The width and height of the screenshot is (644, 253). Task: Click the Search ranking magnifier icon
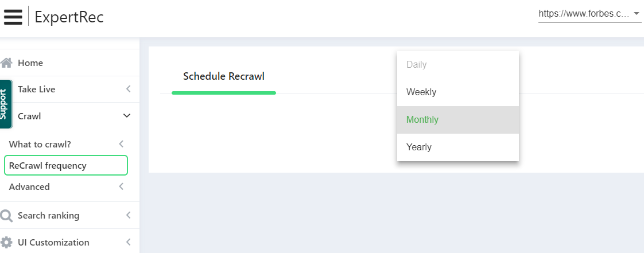pyautogui.click(x=7, y=216)
